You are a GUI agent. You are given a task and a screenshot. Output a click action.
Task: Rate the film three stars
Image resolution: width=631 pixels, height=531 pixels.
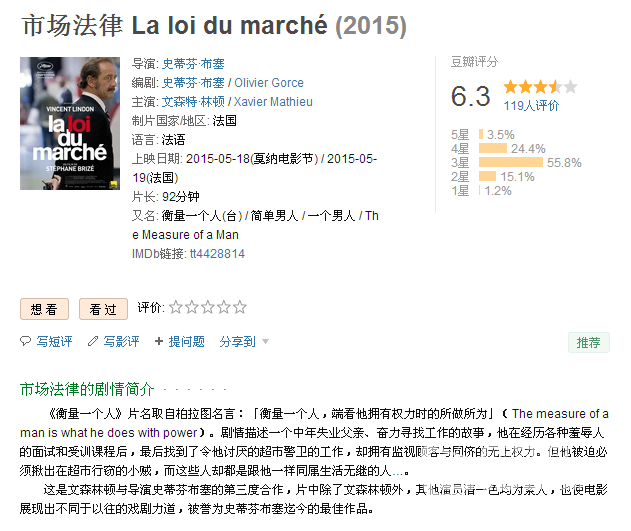[208, 307]
